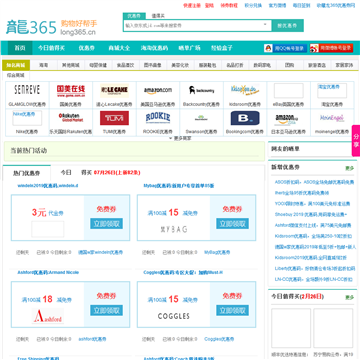Click the long365 site logo
The image size is (360, 360).
tap(51, 27)
